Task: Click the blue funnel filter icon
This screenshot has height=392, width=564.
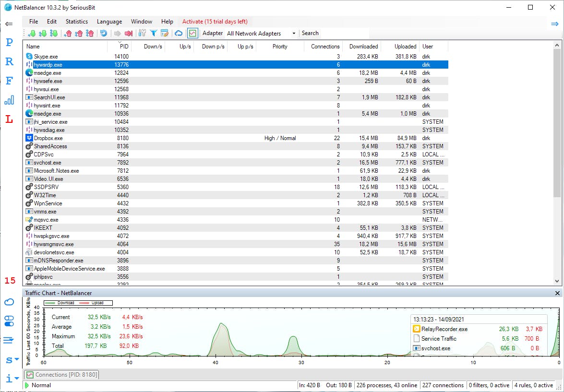Action: [154, 33]
